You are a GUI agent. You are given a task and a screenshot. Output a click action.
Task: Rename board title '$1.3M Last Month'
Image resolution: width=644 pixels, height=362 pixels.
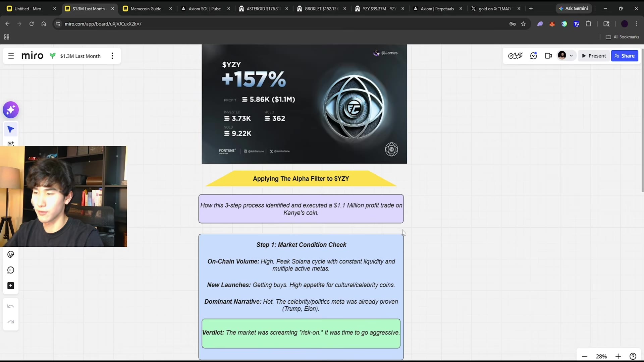tap(80, 56)
